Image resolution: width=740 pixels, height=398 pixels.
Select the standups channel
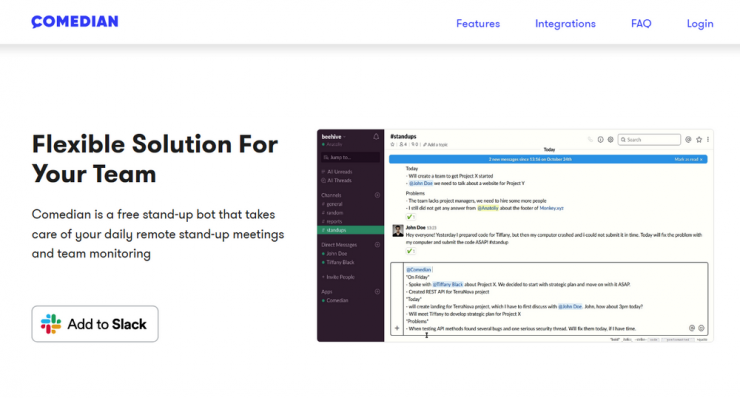pos(350,230)
